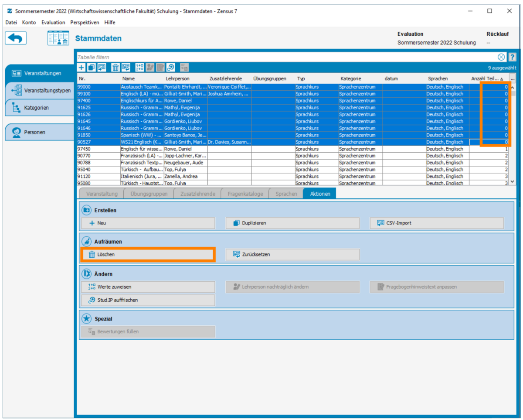Click the Stud.IP refresh toolbar icon
The height and width of the screenshot is (420, 523).
coord(171,67)
